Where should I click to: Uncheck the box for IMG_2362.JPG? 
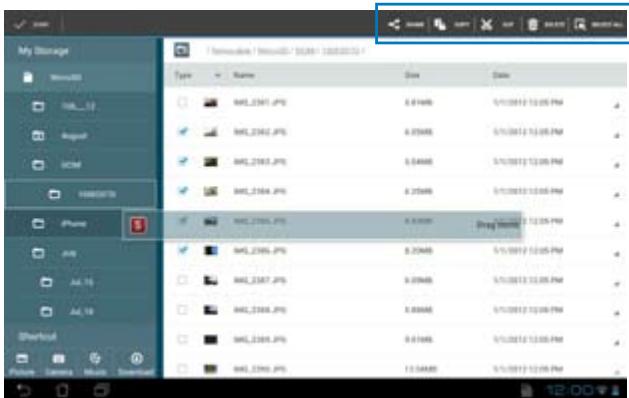click(183, 132)
